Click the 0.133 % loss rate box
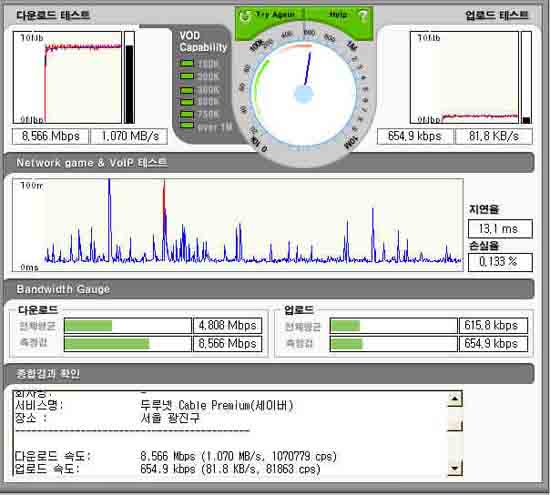 click(500, 262)
